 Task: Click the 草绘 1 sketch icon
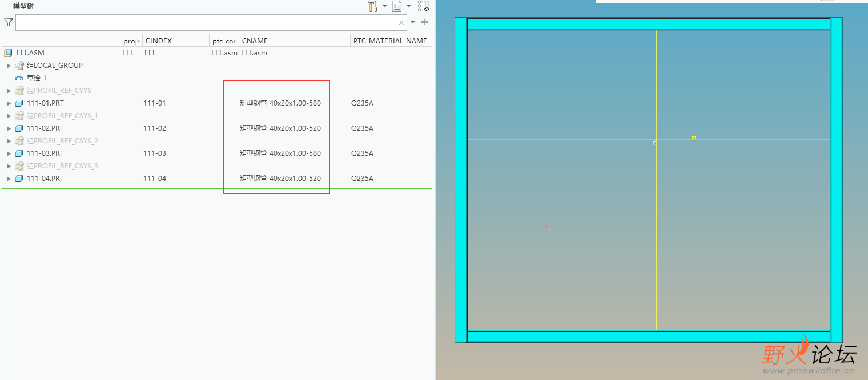19,78
